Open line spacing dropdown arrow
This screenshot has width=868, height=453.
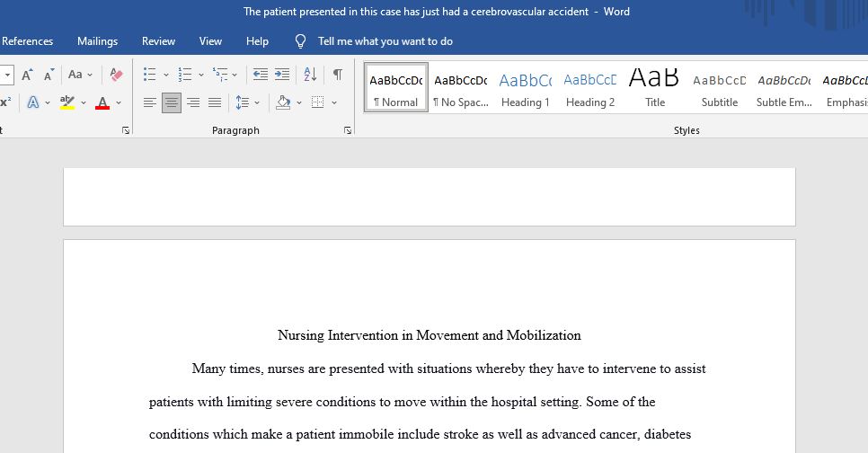tap(257, 102)
